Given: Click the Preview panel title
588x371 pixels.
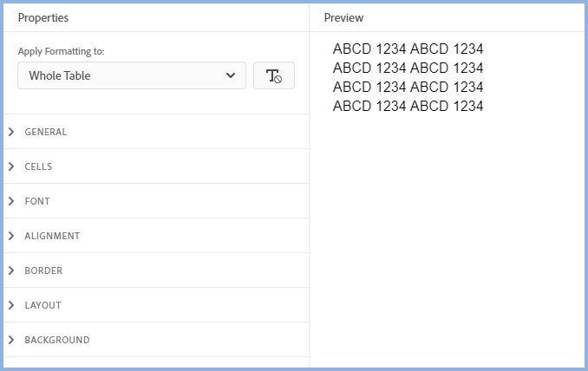Looking at the screenshot, I should [x=343, y=17].
